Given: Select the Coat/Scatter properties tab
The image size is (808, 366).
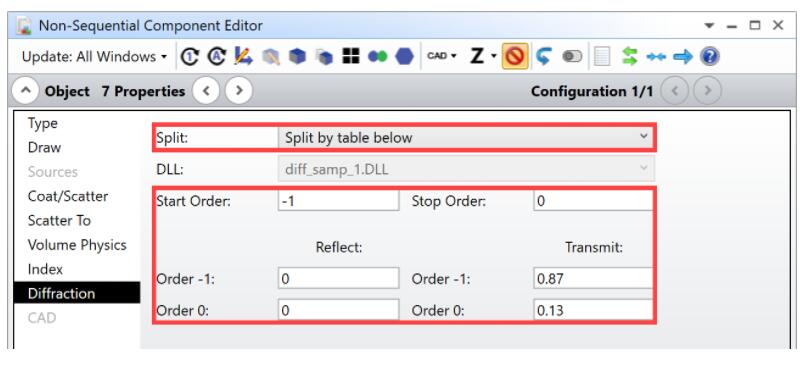Looking at the screenshot, I should [x=68, y=196].
